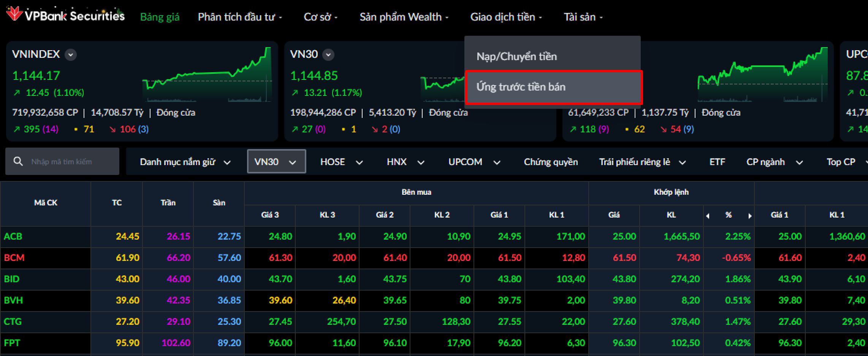Screen dimensions: 868x356
Task: Expand Sản phẩm Wealth menu
Action: click(x=404, y=17)
